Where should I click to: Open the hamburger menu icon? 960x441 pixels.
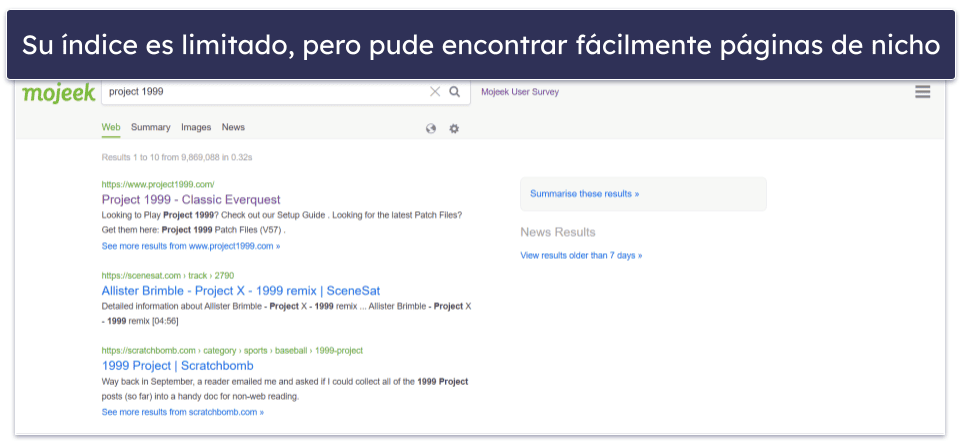coord(922,92)
